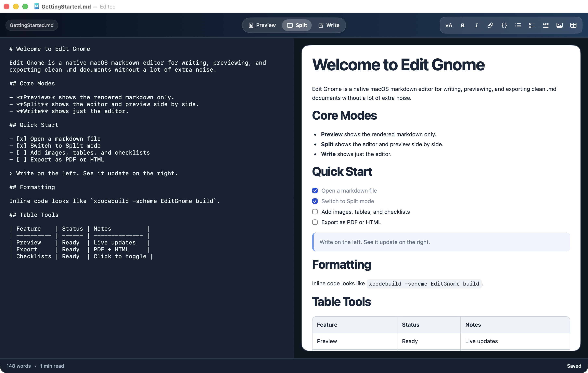Switch to Preview mode
Screen dimensions: 588x373
click(262, 25)
